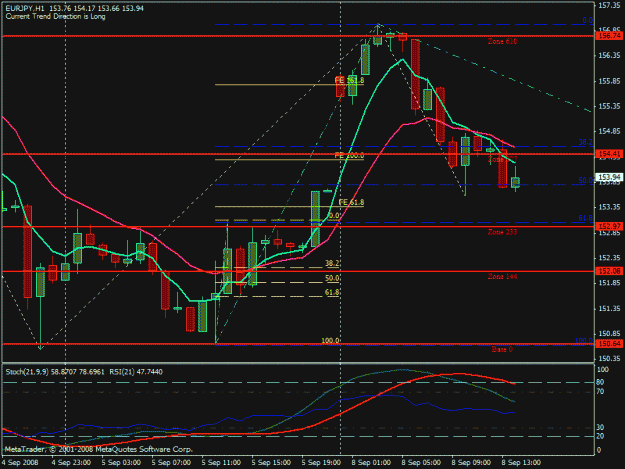
Task: Click the 151.85 price axis value
Action: [609, 283]
